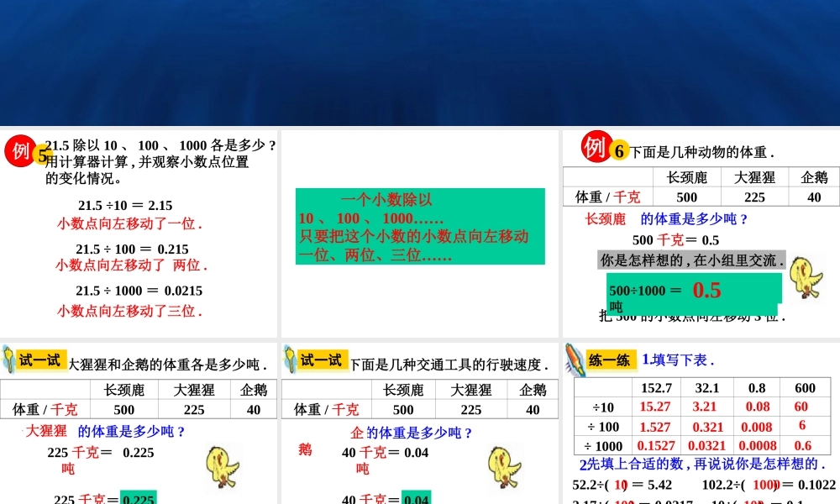Click the 225 cell in 例6 table
Screen dimensions: 840x504
point(754,197)
